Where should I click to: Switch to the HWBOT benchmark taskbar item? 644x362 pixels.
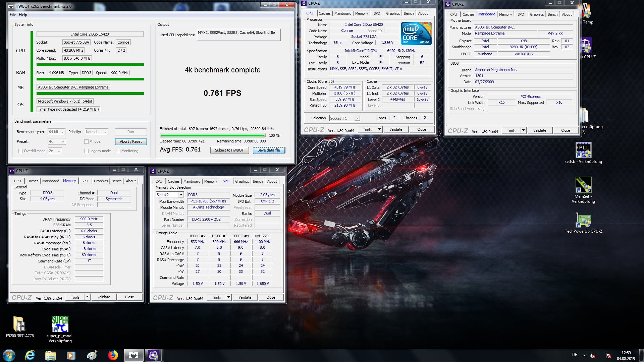pyautogui.click(x=134, y=355)
